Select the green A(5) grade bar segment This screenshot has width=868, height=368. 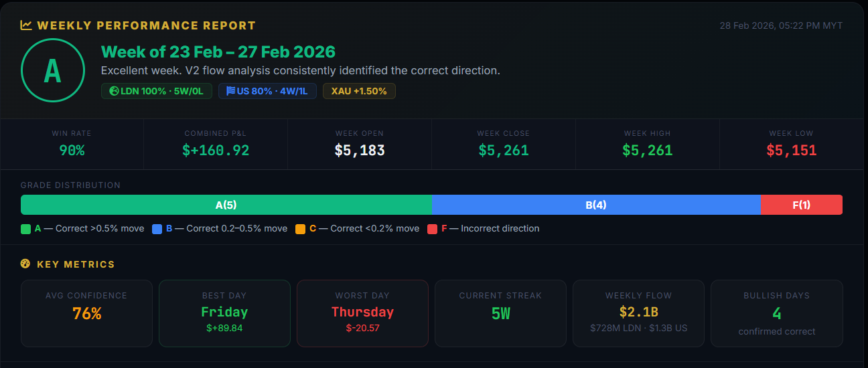(x=226, y=205)
